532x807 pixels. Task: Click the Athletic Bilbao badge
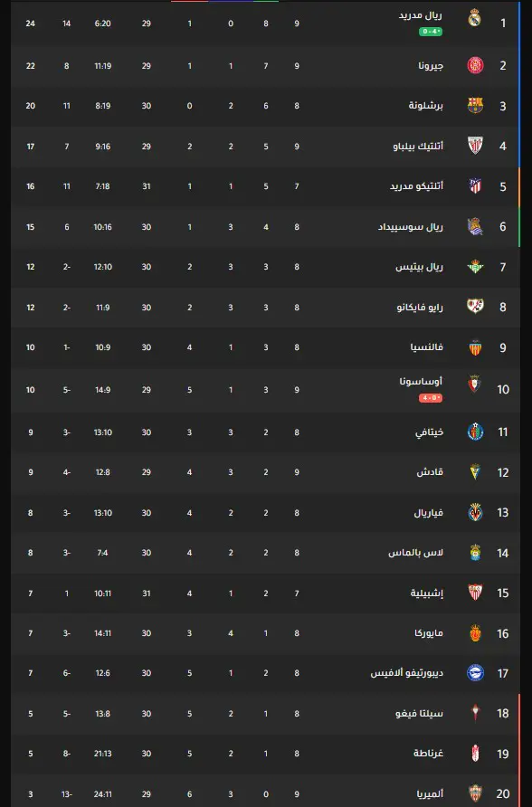coord(475,146)
